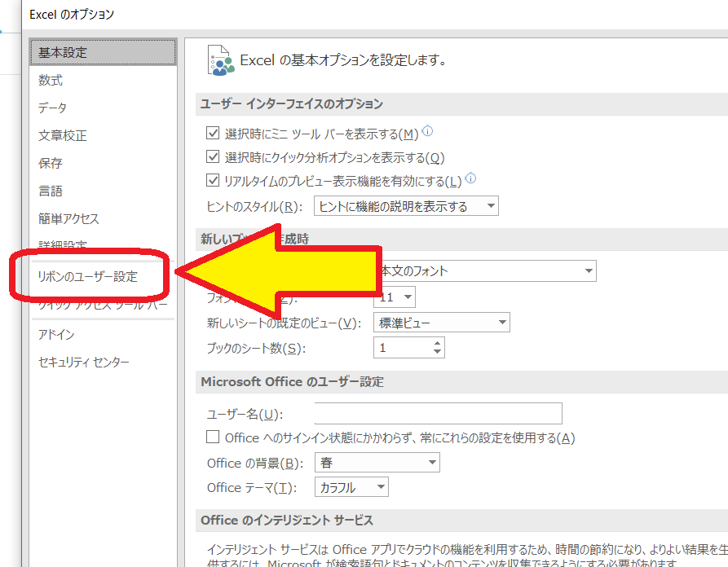Viewport: 728px width, 567px height.
Task: Increase ブックのシート数 with up arrow
Action: tap(437, 344)
